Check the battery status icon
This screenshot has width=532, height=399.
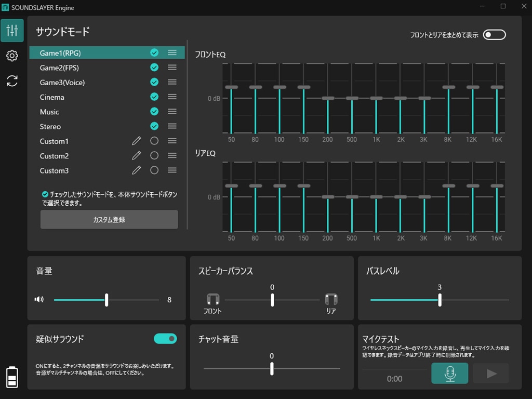pos(12,377)
